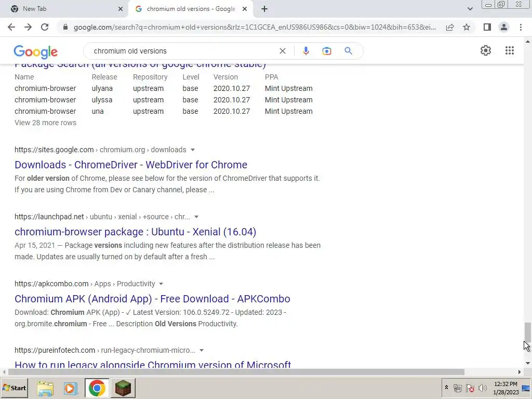Open the Minecraft block taskbar icon
The image size is (532, 399).
tap(123, 388)
